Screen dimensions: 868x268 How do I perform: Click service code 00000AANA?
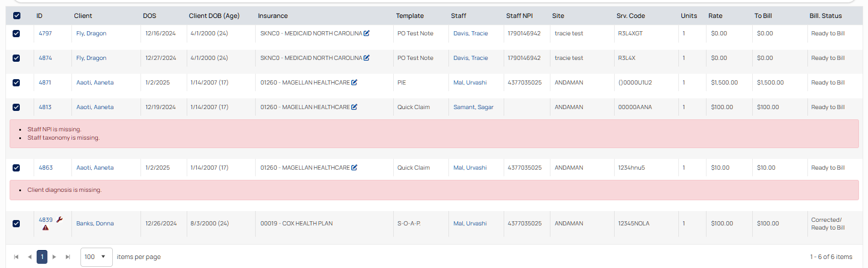635,107
